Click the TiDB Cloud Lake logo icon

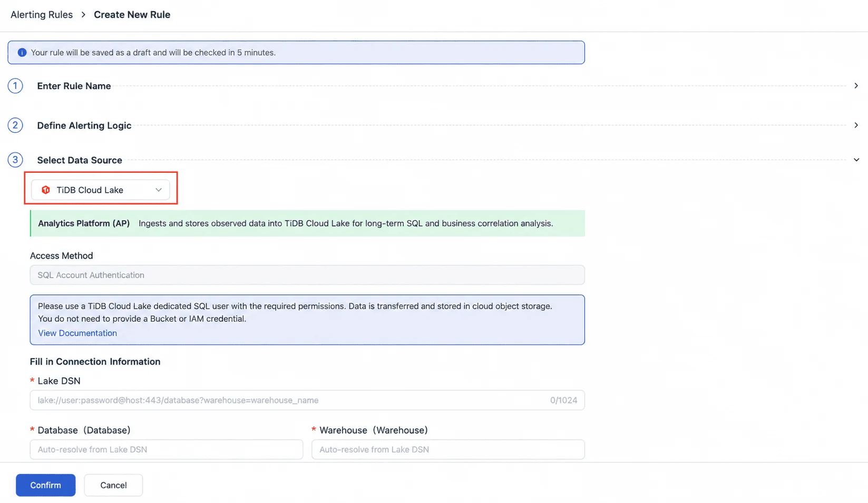(x=46, y=190)
